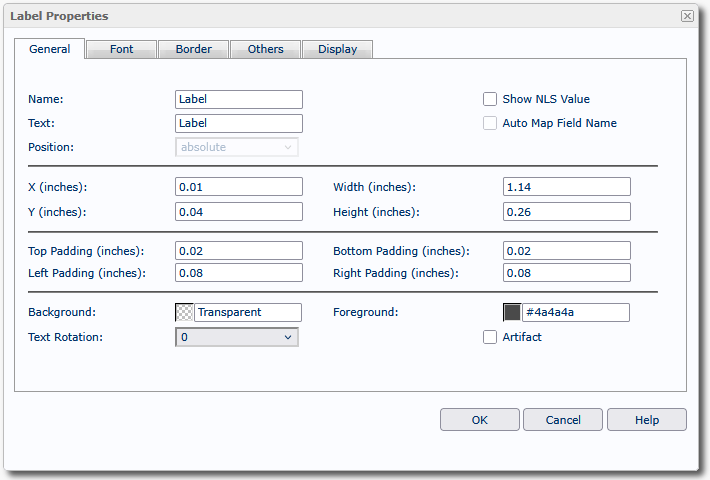Click the Cancel button

(x=562, y=420)
